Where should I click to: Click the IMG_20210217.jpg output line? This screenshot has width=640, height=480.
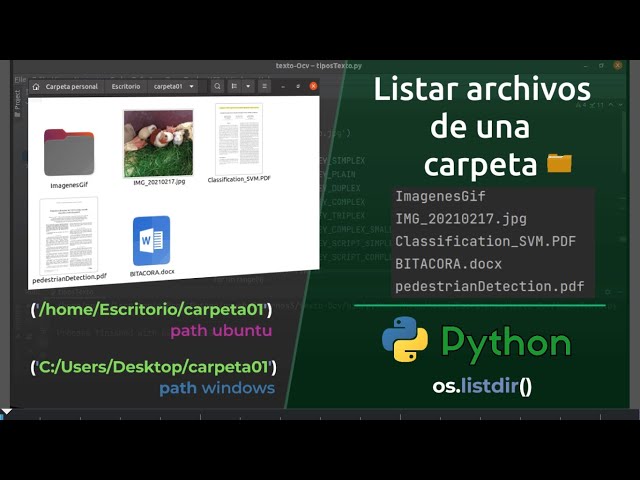point(461,219)
